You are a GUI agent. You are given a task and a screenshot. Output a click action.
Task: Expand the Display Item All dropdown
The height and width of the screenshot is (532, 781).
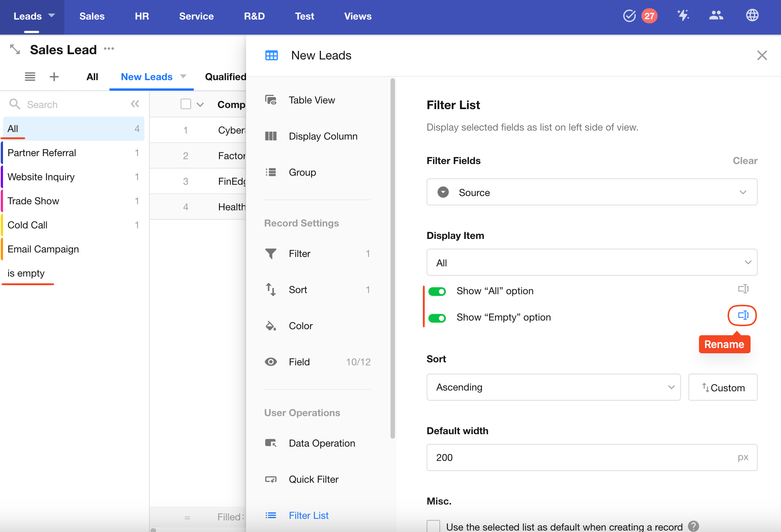591,263
